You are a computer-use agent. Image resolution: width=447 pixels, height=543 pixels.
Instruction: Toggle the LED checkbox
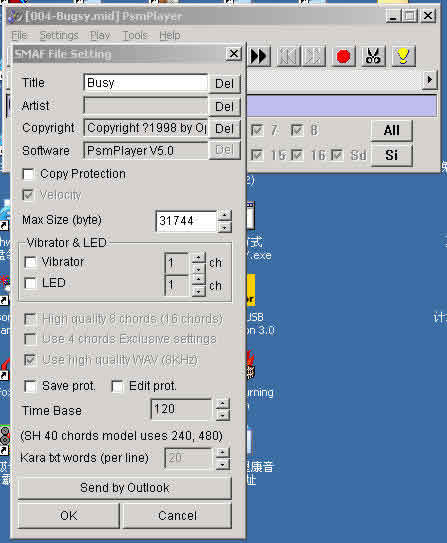pyautogui.click(x=31, y=283)
